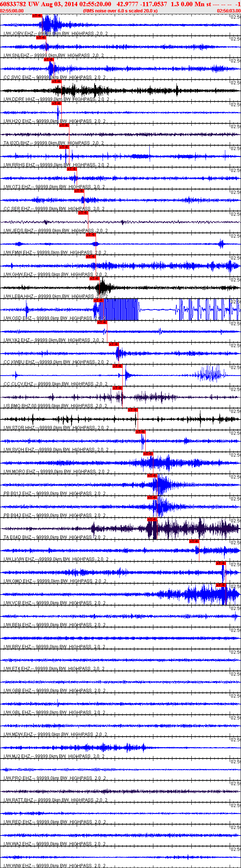Click the pick marker on UW.LKVW trace
Viewport: 241px width, 868px height.
(194, 541)
